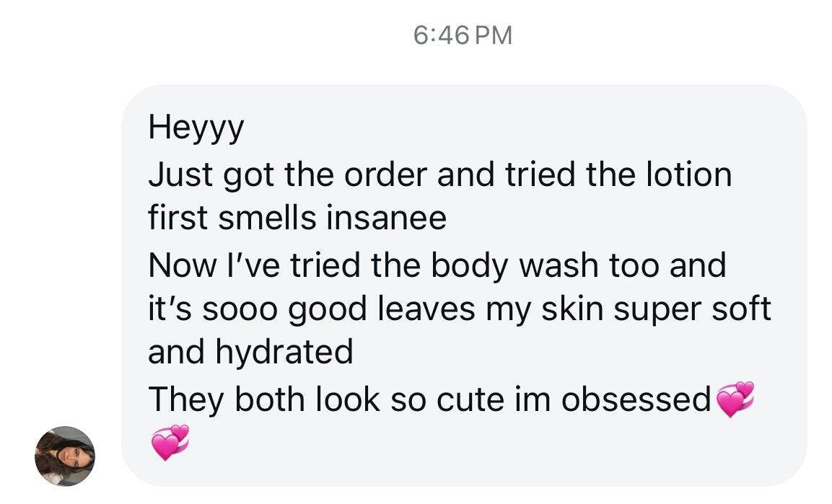Click the word 'Heyyy' in the message
832x504 pixels.
196,128
